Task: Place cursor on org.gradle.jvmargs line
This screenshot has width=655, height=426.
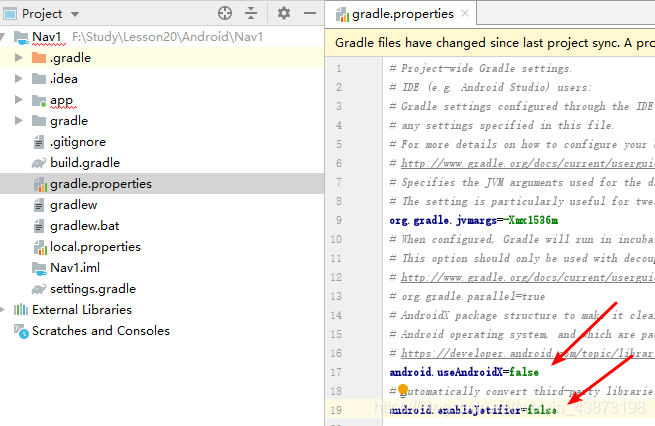Action: [474, 220]
